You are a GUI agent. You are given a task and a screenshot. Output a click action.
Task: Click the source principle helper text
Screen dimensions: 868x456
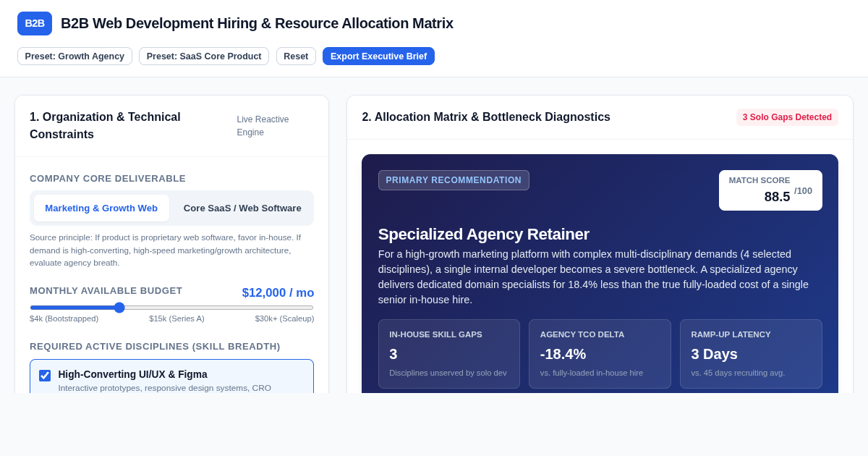click(166, 250)
